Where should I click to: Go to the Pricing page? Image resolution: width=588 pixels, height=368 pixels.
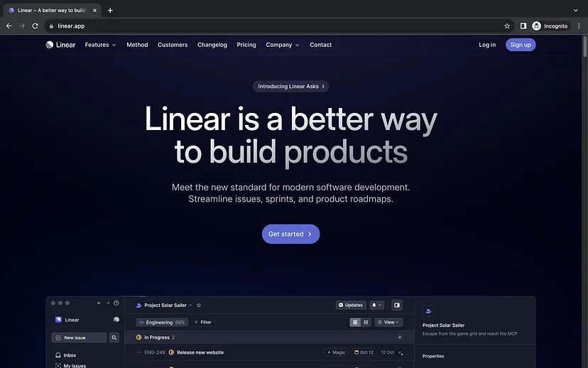pos(246,45)
